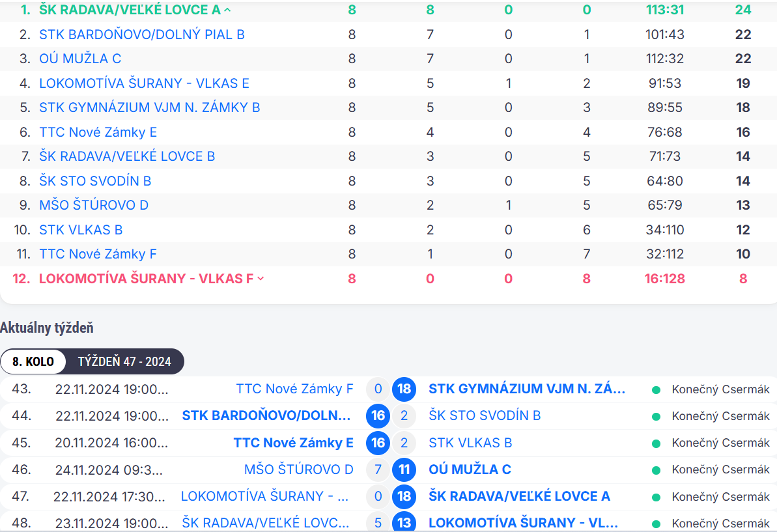Open STK GYMNÁZIUM VJM N. ZÁMKY B in standings
Viewport: 777px width, 532px height.
[150, 107]
